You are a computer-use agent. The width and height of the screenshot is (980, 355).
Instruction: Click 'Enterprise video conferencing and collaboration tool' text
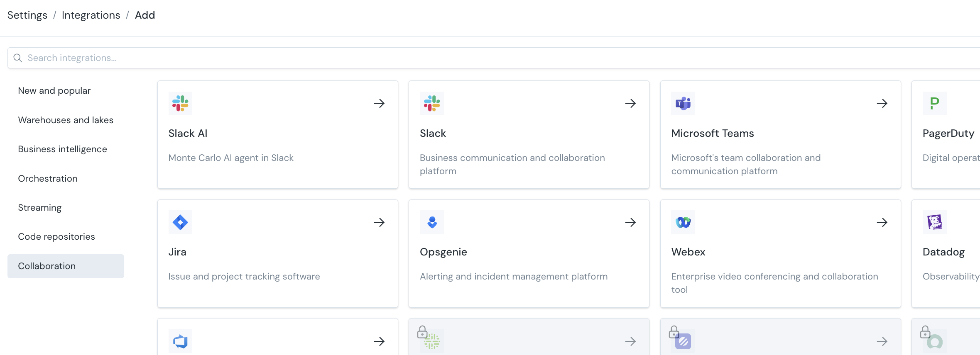tap(775, 283)
